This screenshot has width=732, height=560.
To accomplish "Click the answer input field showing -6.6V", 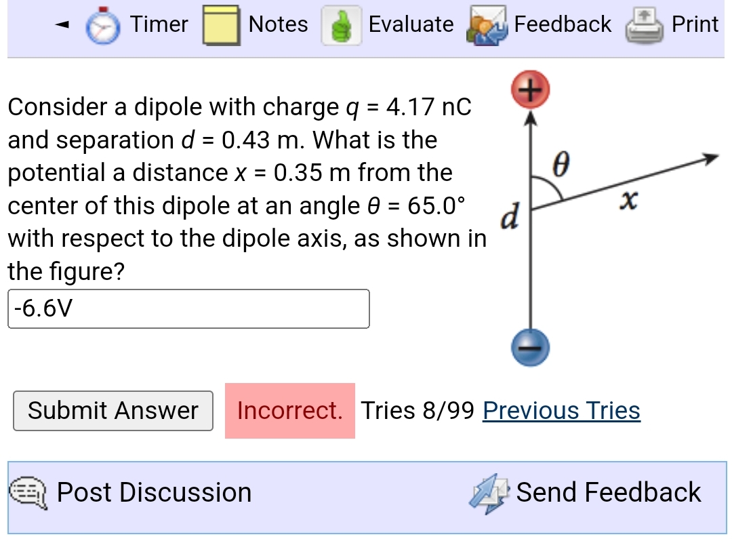I will [188, 308].
